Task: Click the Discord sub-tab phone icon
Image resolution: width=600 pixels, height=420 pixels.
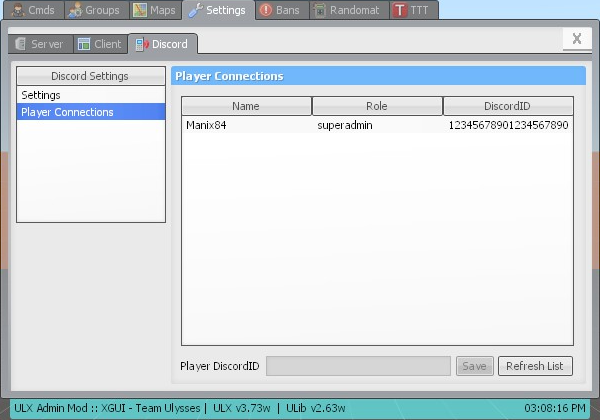Action: point(142,44)
